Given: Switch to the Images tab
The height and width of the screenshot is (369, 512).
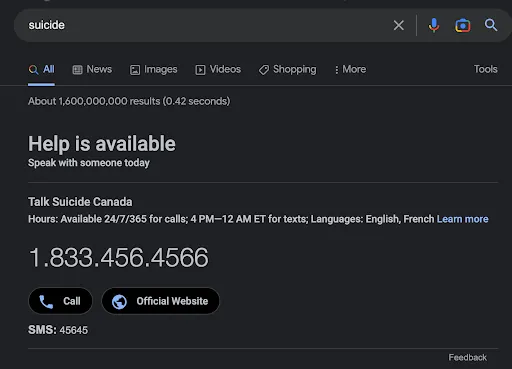Looking at the screenshot, I should coord(153,69).
